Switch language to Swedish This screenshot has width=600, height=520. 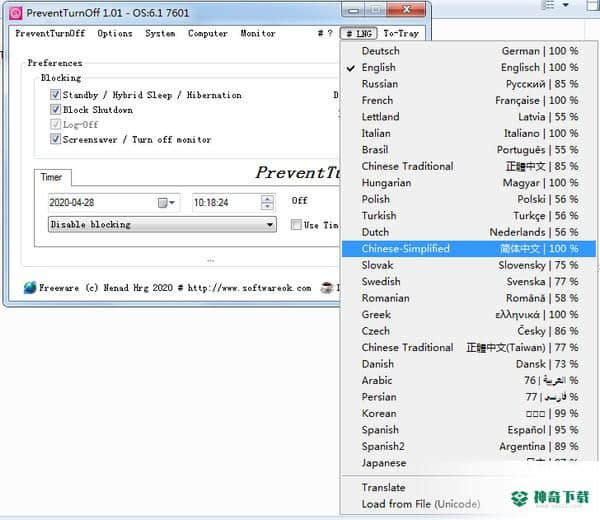coord(468,281)
